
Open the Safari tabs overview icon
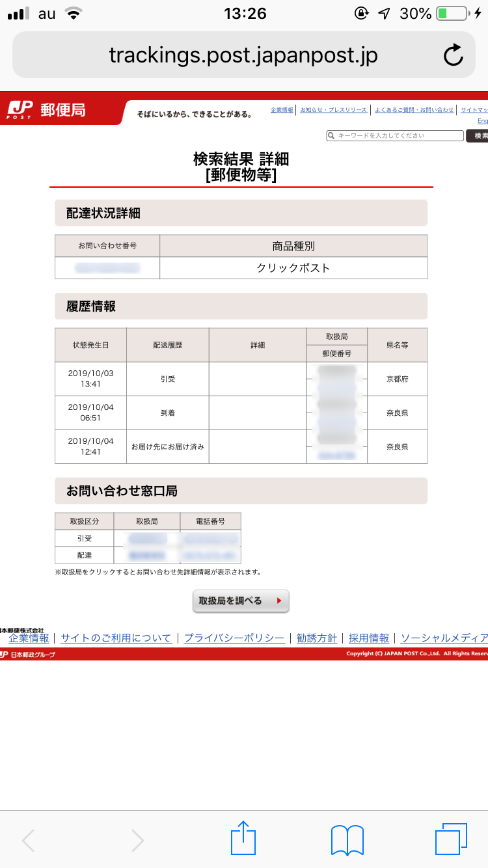pyautogui.click(x=452, y=839)
